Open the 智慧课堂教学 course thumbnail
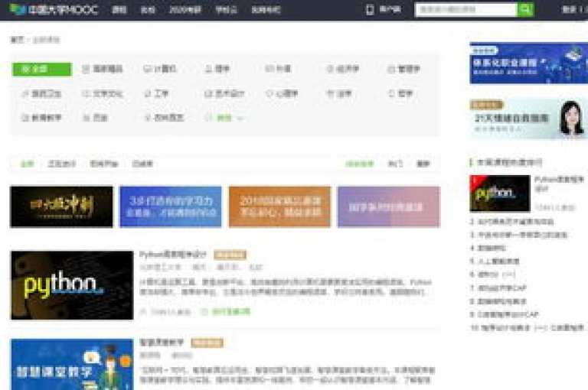 [72, 365]
